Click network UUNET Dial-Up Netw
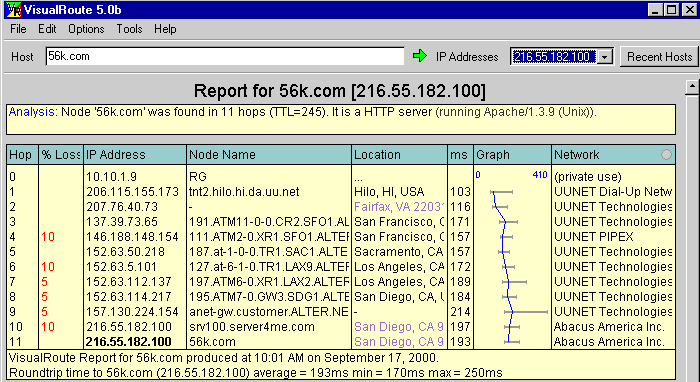700x382 pixels. coord(613,192)
